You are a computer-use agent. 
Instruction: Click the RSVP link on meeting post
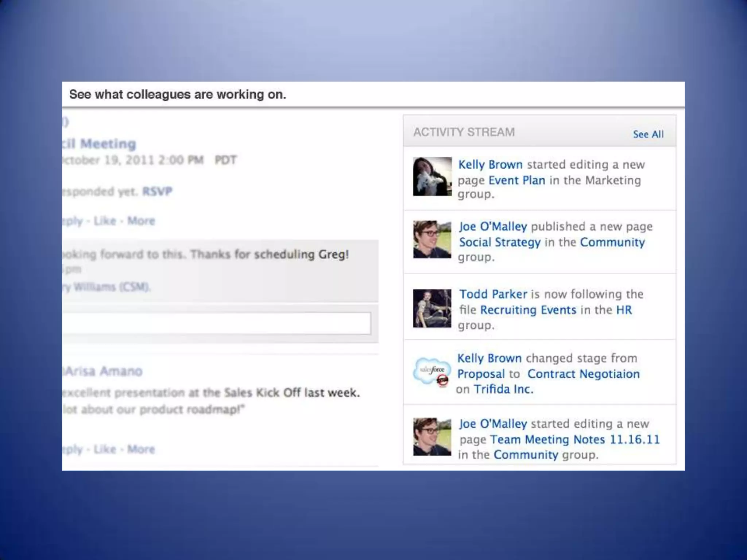pyautogui.click(x=157, y=191)
